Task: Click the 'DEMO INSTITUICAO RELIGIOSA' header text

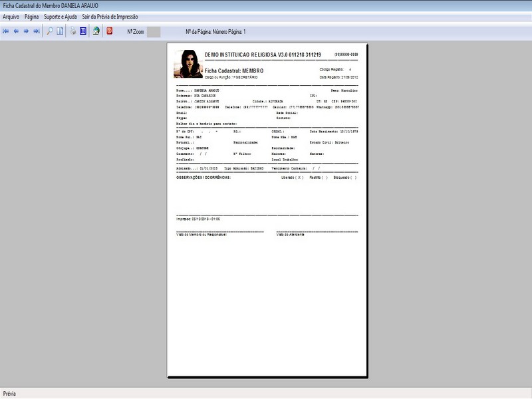Action: [x=263, y=55]
